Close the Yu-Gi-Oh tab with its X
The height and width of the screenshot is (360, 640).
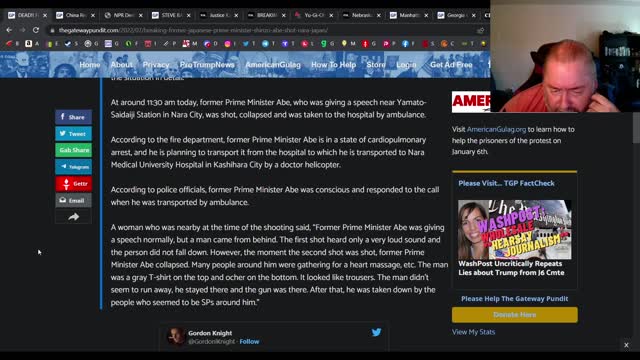click(331, 16)
